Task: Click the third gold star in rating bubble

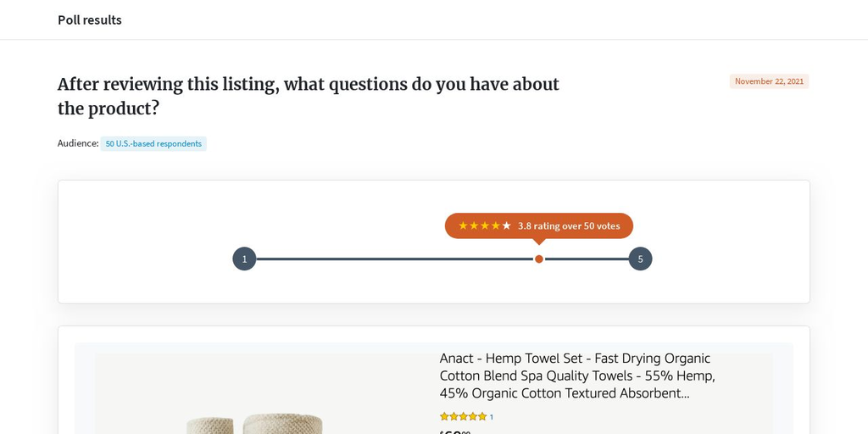Action: (485, 225)
